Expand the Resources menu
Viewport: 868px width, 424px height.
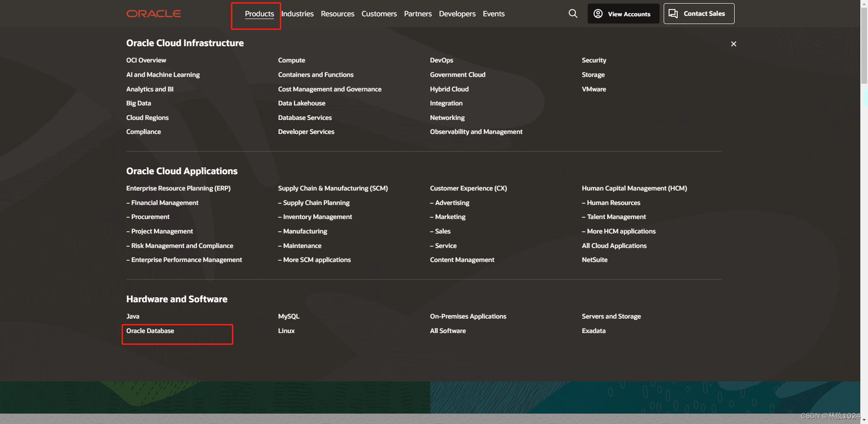[337, 14]
